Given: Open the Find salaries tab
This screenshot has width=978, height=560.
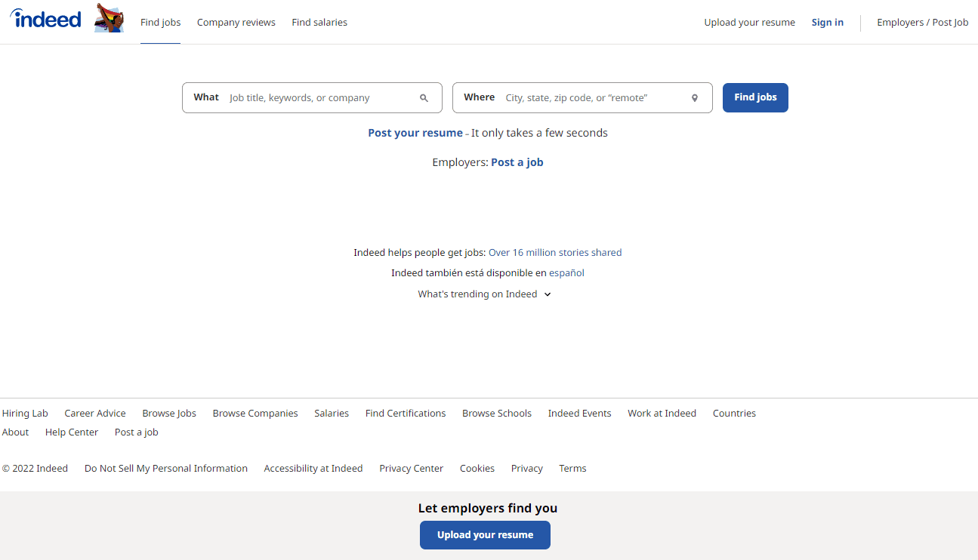Looking at the screenshot, I should pyautogui.click(x=319, y=22).
